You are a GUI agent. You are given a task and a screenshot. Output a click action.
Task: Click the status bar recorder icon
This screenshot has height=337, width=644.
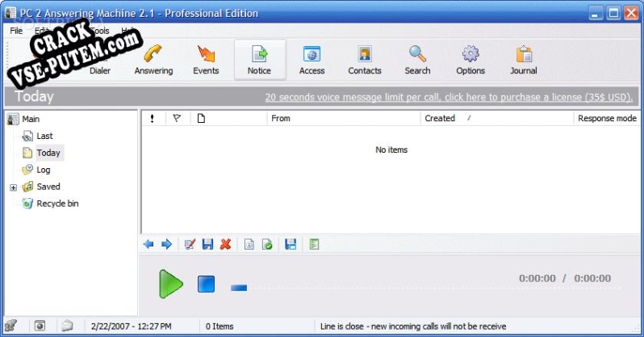(x=40, y=326)
